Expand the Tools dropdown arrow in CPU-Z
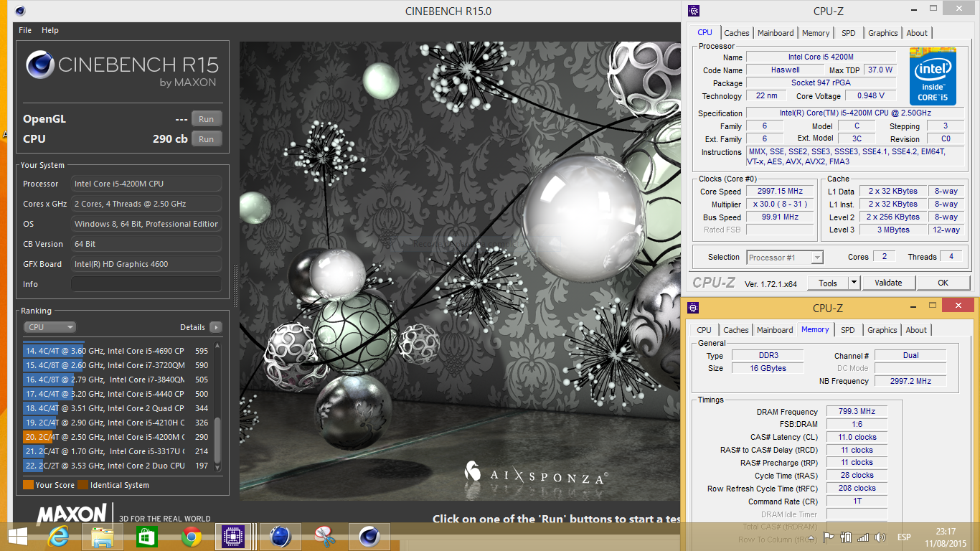 (x=854, y=283)
